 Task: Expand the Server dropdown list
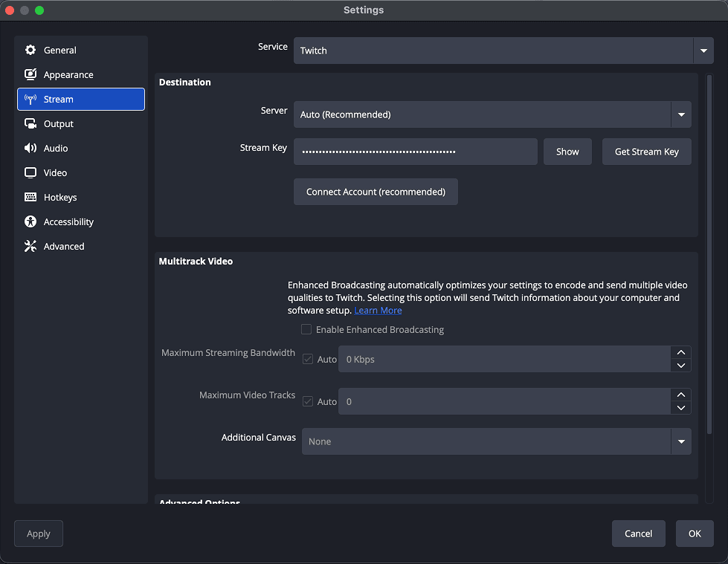point(680,115)
